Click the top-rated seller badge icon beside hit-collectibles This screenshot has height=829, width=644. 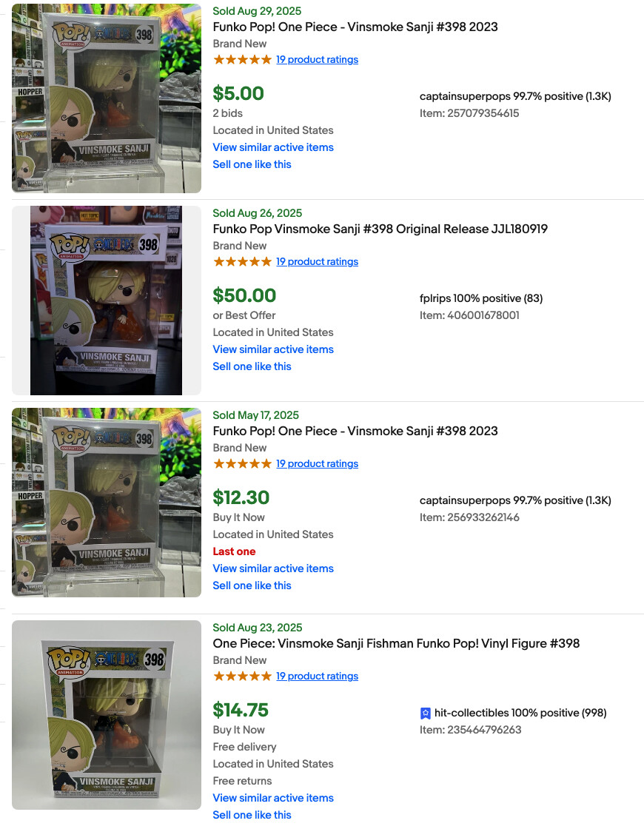[426, 714]
